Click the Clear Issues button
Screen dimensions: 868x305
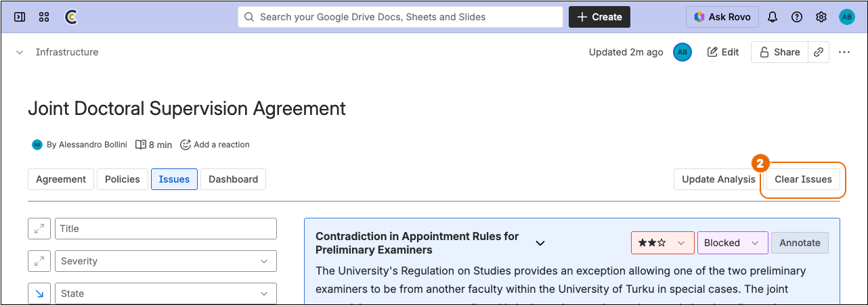click(803, 179)
